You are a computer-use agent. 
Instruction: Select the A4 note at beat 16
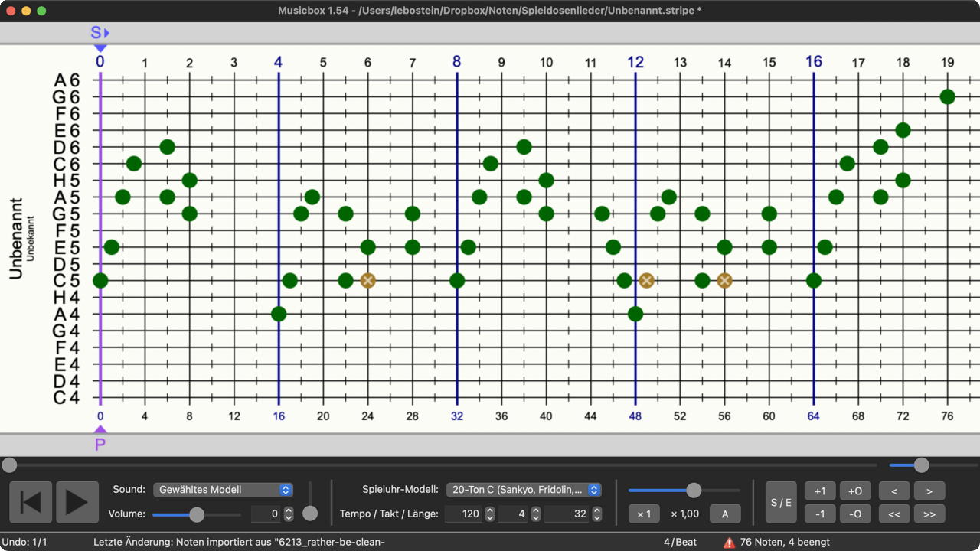(x=279, y=314)
